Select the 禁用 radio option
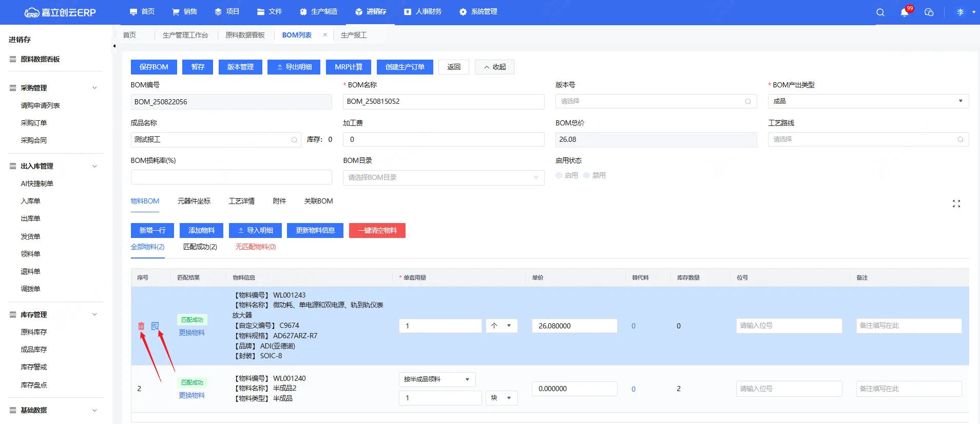Image resolution: width=980 pixels, height=424 pixels. tap(586, 175)
